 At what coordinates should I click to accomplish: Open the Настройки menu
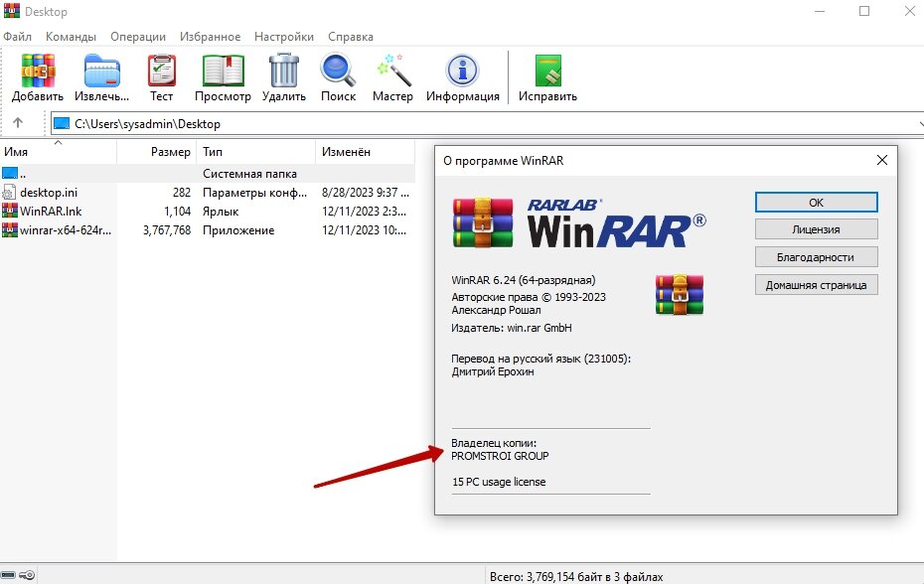pos(284,37)
